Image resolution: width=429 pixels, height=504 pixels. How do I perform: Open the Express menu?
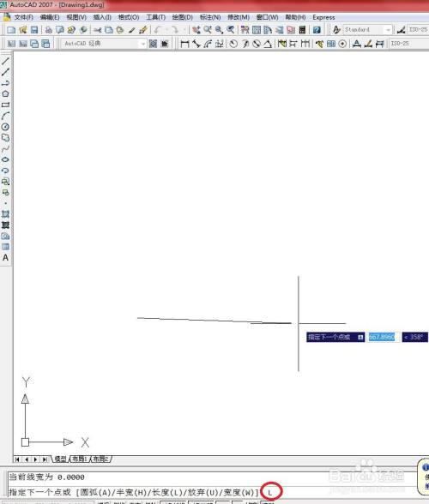click(x=323, y=17)
